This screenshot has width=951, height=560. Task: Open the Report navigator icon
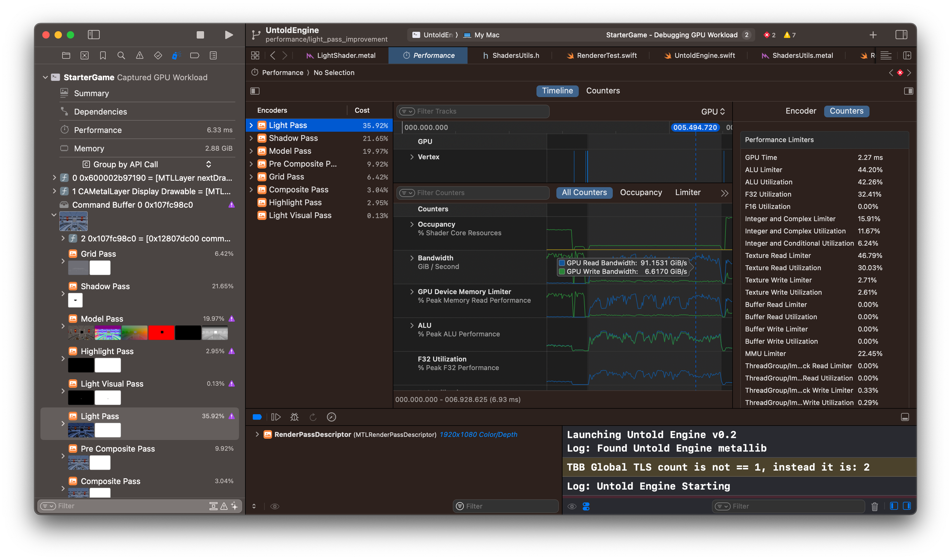point(213,56)
